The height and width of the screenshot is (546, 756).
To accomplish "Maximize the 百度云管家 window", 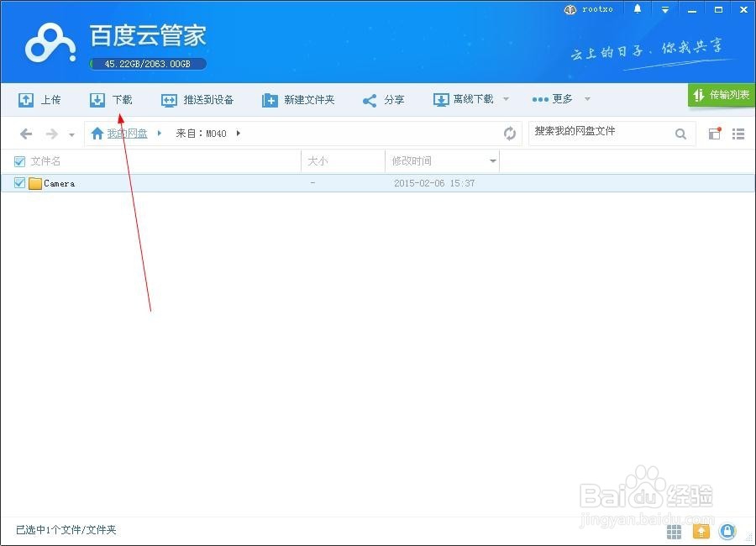I will coord(718,9).
